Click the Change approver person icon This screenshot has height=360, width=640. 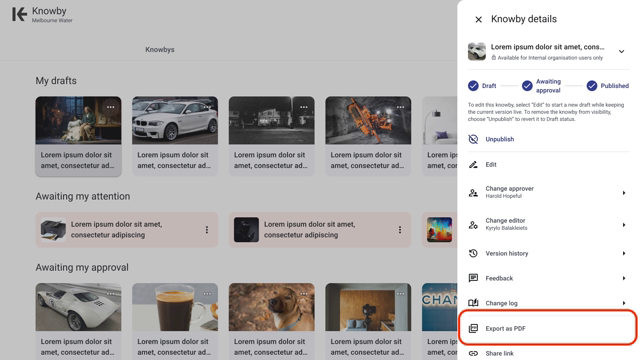pyautogui.click(x=473, y=193)
